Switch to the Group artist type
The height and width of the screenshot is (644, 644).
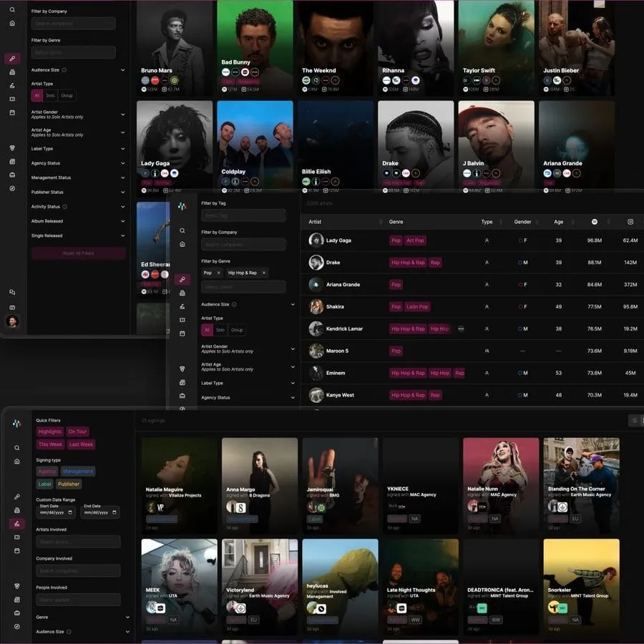coord(67,95)
